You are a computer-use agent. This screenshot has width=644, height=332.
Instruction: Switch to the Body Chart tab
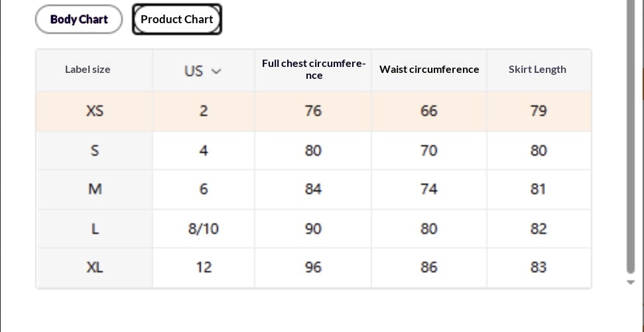(79, 19)
